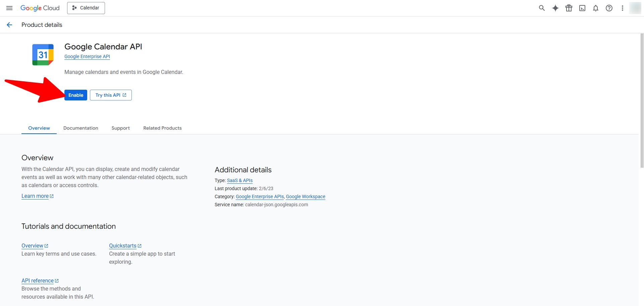Open the free trial gift icon
Image resolution: width=644 pixels, height=306 pixels.
(x=569, y=8)
